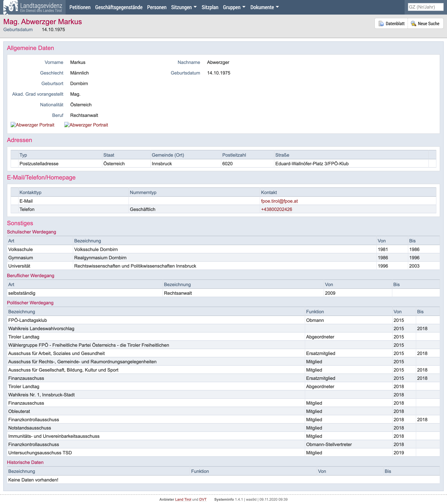
Task: Click the +43800202426 phone link
Action: [x=277, y=209]
